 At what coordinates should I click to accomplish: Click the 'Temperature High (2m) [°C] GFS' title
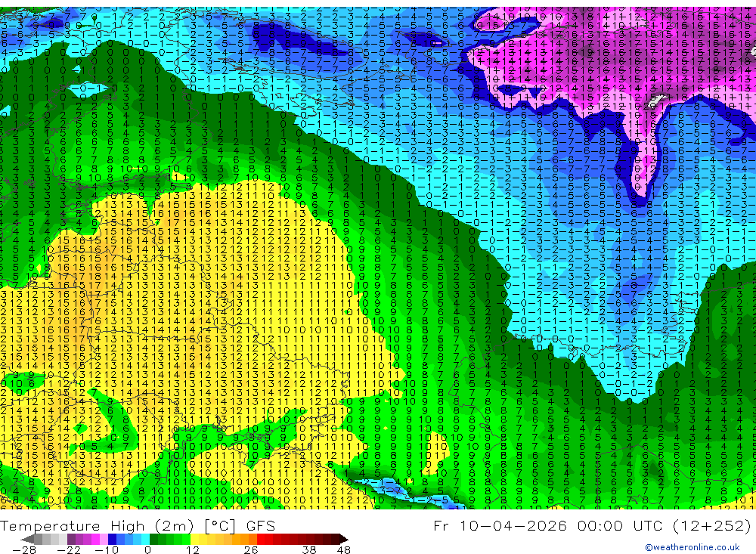click(138, 525)
